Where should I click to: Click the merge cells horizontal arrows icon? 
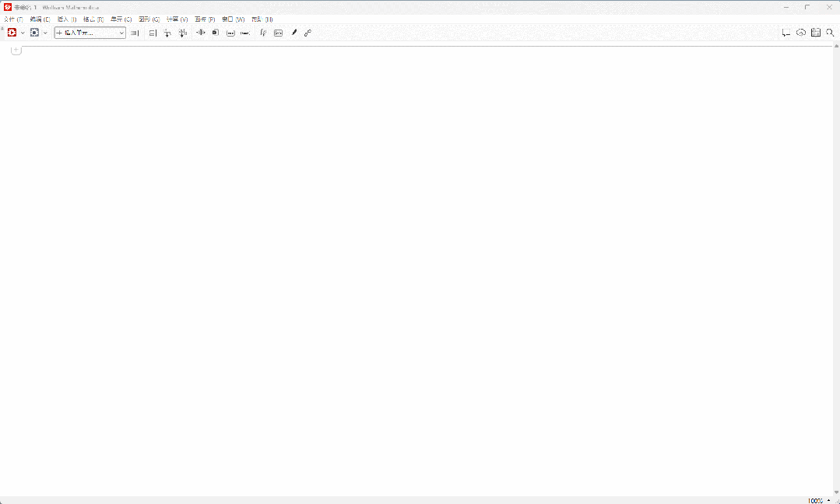(200, 33)
